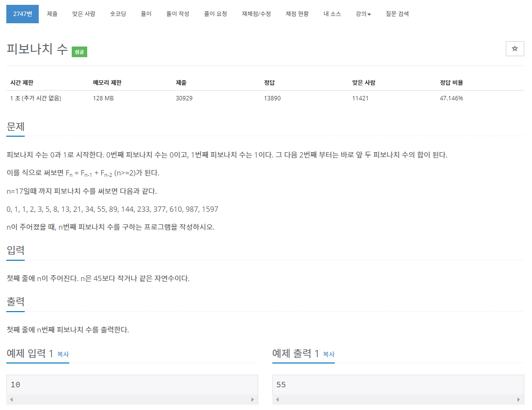
Task: Click right scroll arrow in example output box
Action: (x=518, y=399)
